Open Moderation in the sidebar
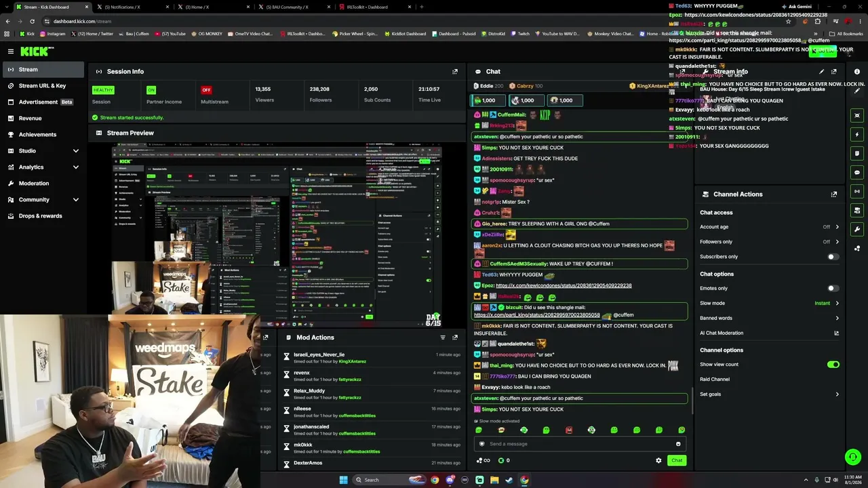The height and width of the screenshot is (488, 868). [x=43, y=183]
